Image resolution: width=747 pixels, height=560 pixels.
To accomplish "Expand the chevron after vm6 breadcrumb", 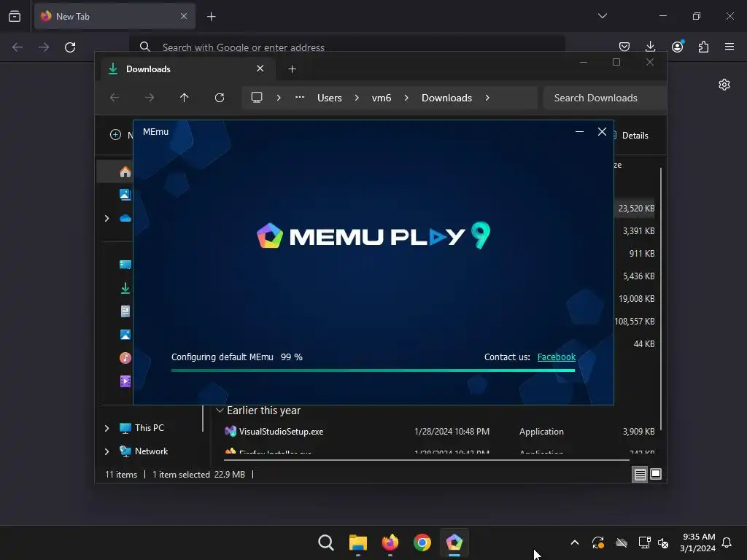I will [x=406, y=98].
